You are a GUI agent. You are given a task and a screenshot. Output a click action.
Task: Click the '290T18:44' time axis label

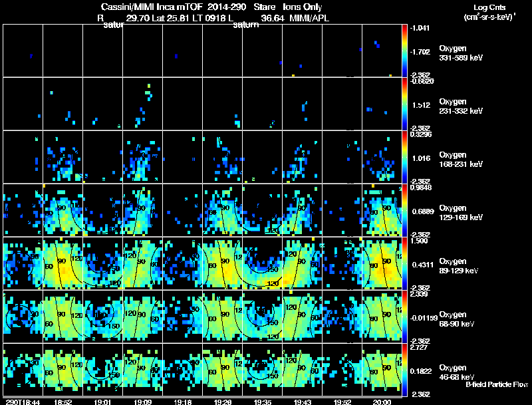[23, 402]
